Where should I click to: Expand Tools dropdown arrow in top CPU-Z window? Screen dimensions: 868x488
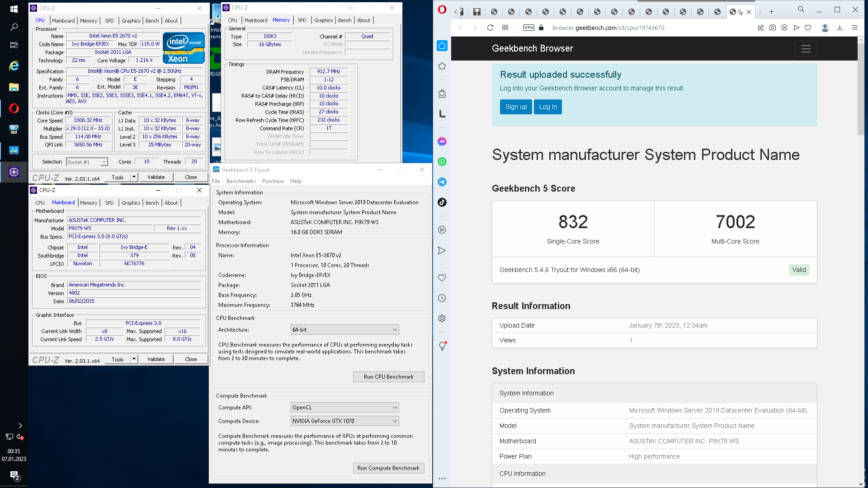pos(134,177)
